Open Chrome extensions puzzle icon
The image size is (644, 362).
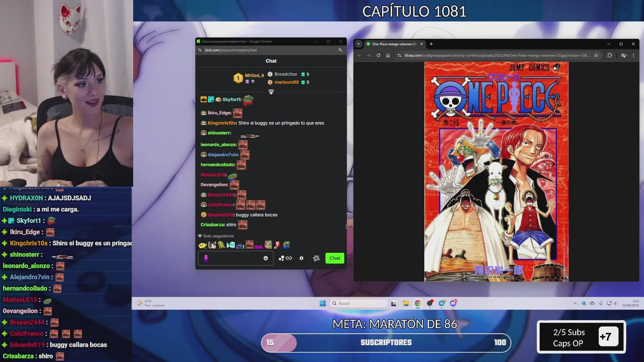point(609,55)
